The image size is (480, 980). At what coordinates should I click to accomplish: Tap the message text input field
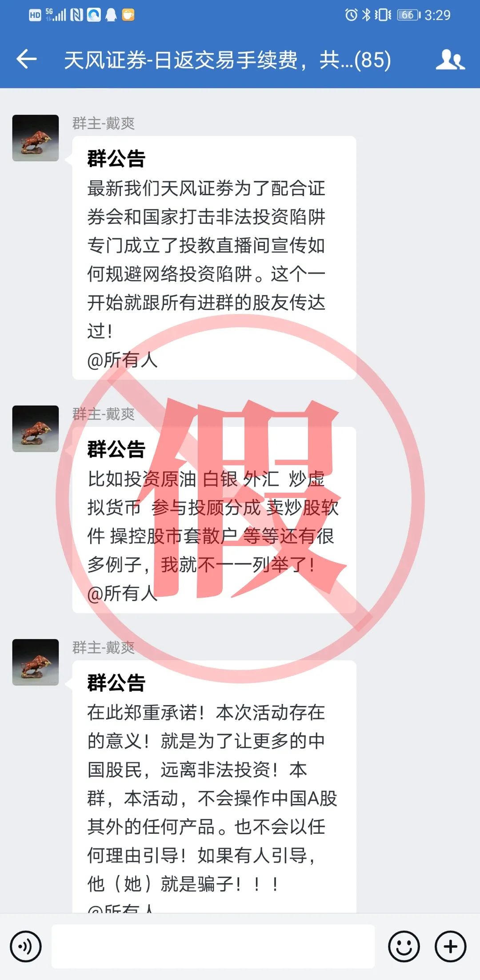tap(213, 947)
